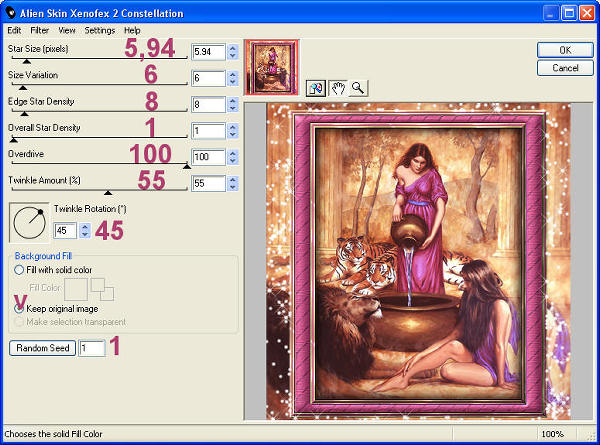Increase Size Variation with up arrow
This screenshot has height=445, width=600.
pyautogui.click(x=233, y=75)
